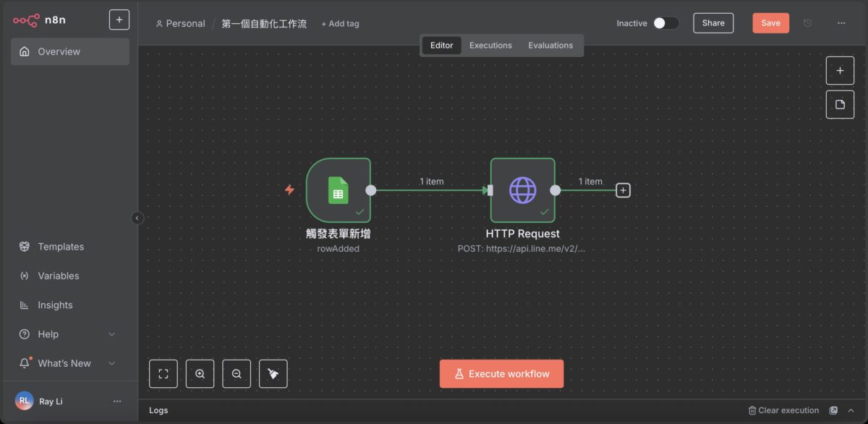
Task: Click the What's New bell icon
Action: (x=25, y=362)
